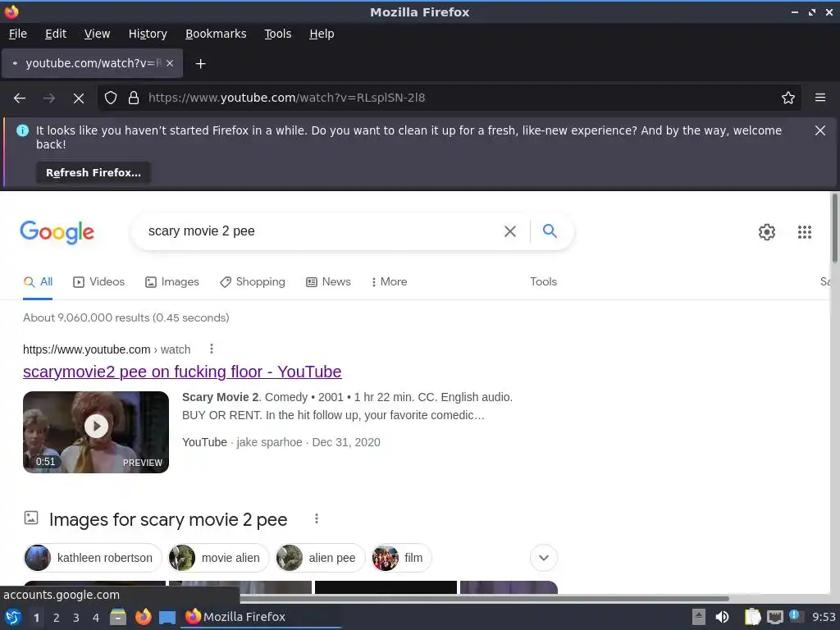Open options for Images section
The image size is (840, 630).
317,518
